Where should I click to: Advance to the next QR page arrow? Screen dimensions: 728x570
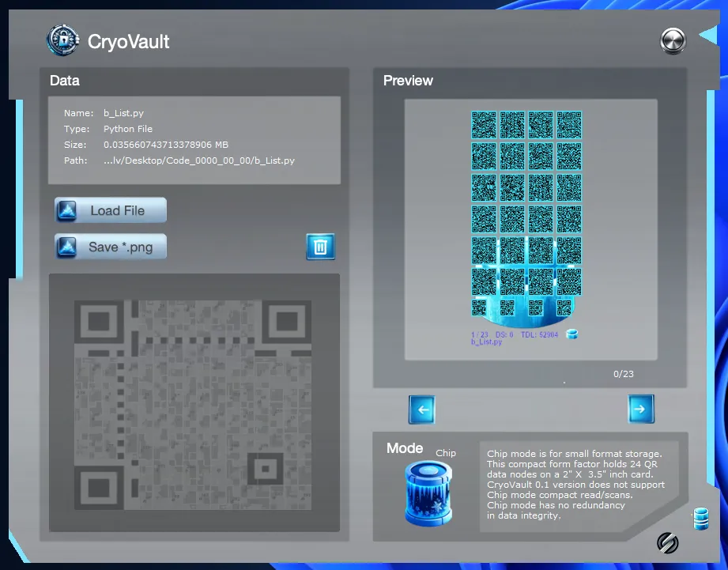pos(641,409)
